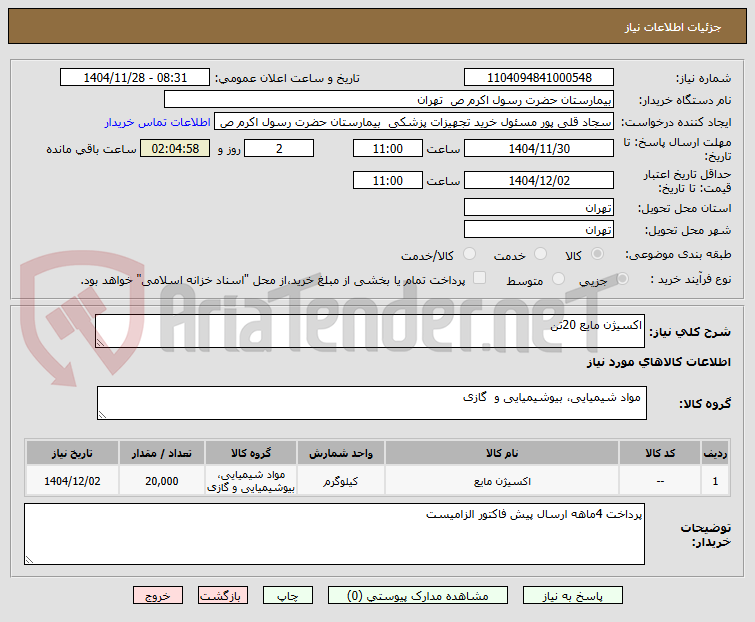The width and height of the screenshot is (755, 622).
Task: Choose the متوسط purchase type radio
Action: click(559, 278)
